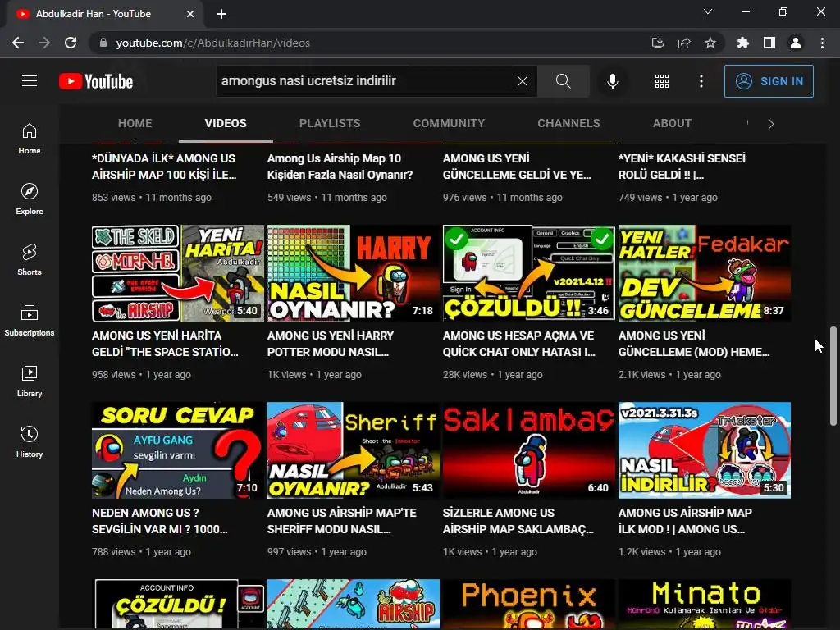This screenshot has height=630, width=840.
Task: Open Among Us Airship Map 10 Kişiden Fazla title
Action: pos(340,167)
